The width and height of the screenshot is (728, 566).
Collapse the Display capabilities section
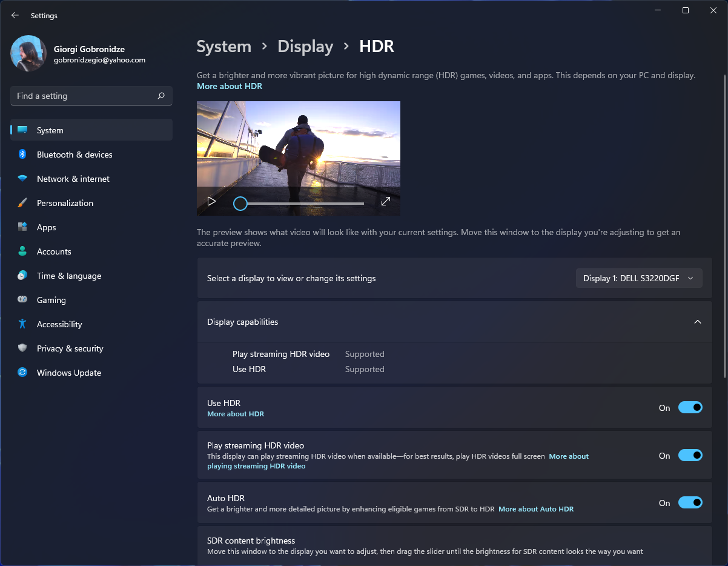pos(697,322)
